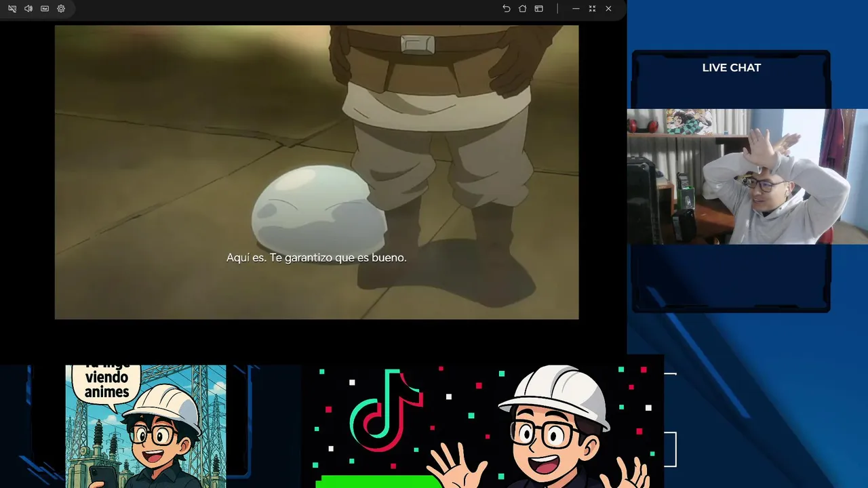The height and width of the screenshot is (488, 868).
Task: Click the 'Aquí es. Te garantizo que es bueno.' subtitle
Action: [x=317, y=258]
